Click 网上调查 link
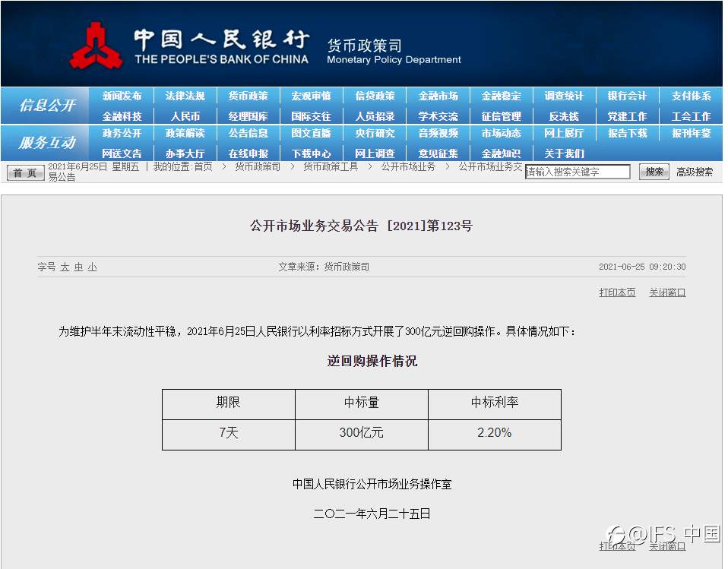 coord(375,153)
